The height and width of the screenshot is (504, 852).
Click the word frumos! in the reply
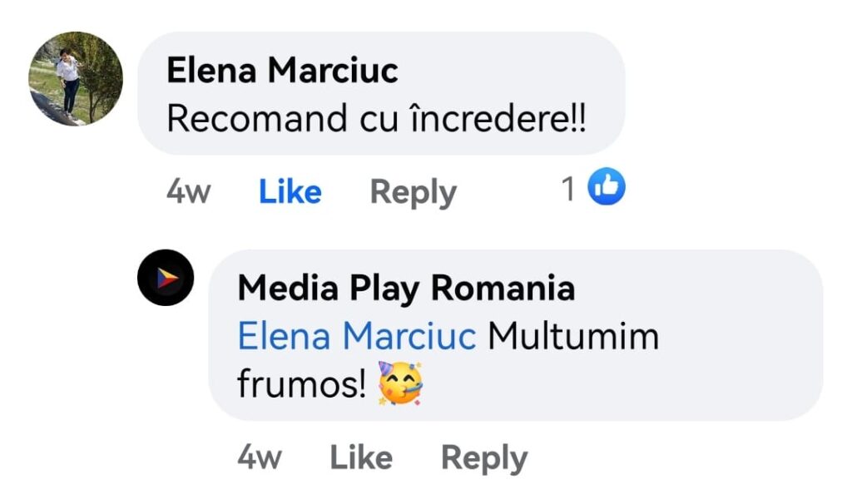[x=301, y=384]
